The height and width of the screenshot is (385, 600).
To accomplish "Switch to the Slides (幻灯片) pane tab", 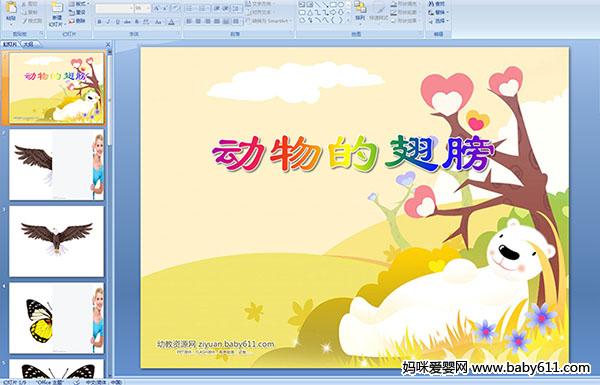I will tap(10, 44).
